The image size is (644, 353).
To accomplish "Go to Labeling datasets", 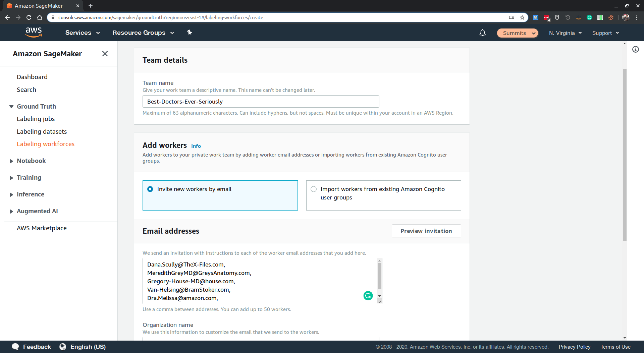I will tap(42, 132).
